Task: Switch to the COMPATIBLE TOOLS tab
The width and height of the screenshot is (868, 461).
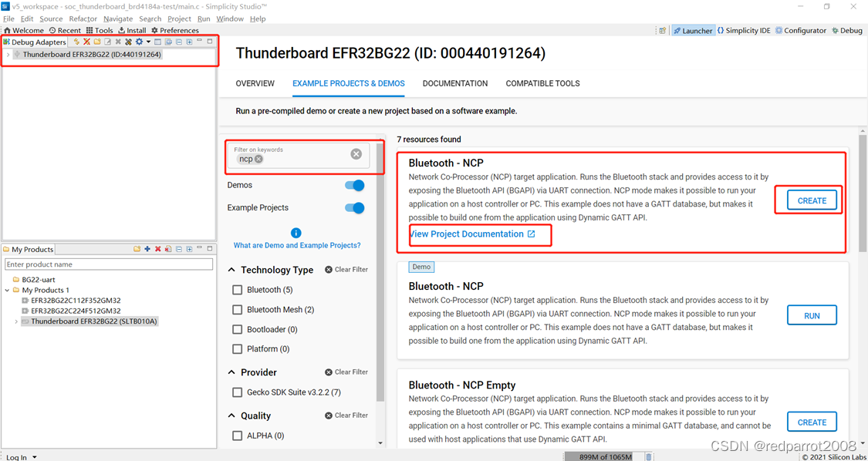Action: (542, 83)
